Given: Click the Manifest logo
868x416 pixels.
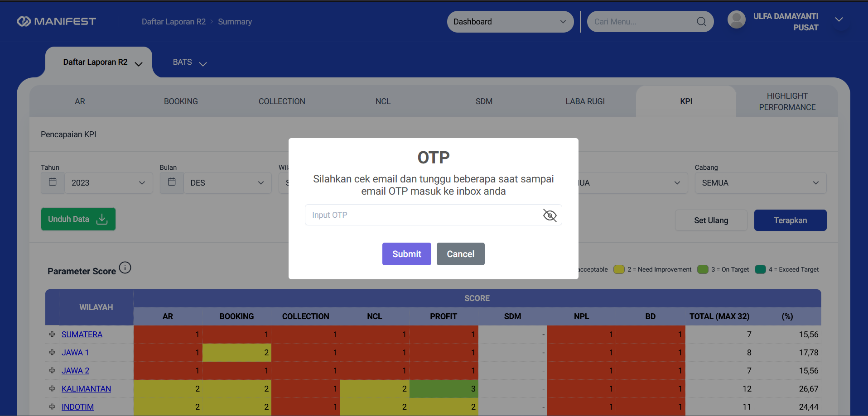Looking at the screenshot, I should 56,21.
